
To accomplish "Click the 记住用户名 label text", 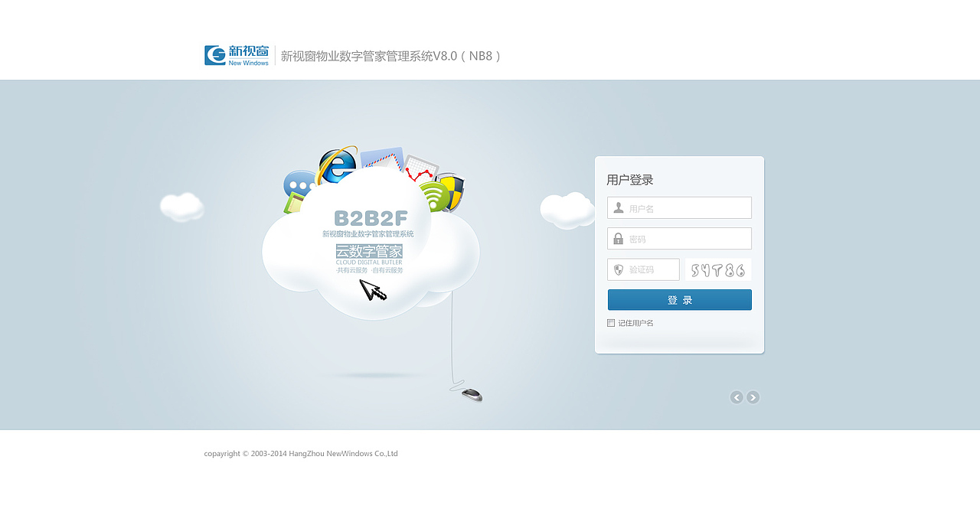I will pos(636,323).
